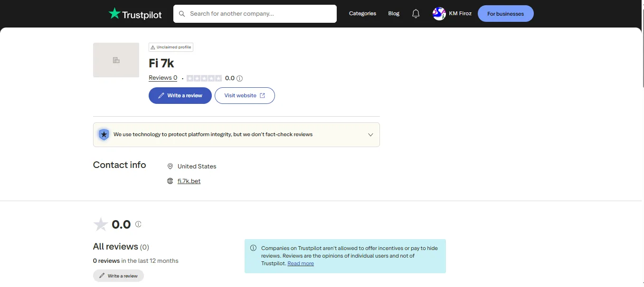The image size is (644, 287).
Task: Click the Fi 7k company logo placeholder
Action: (x=116, y=60)
